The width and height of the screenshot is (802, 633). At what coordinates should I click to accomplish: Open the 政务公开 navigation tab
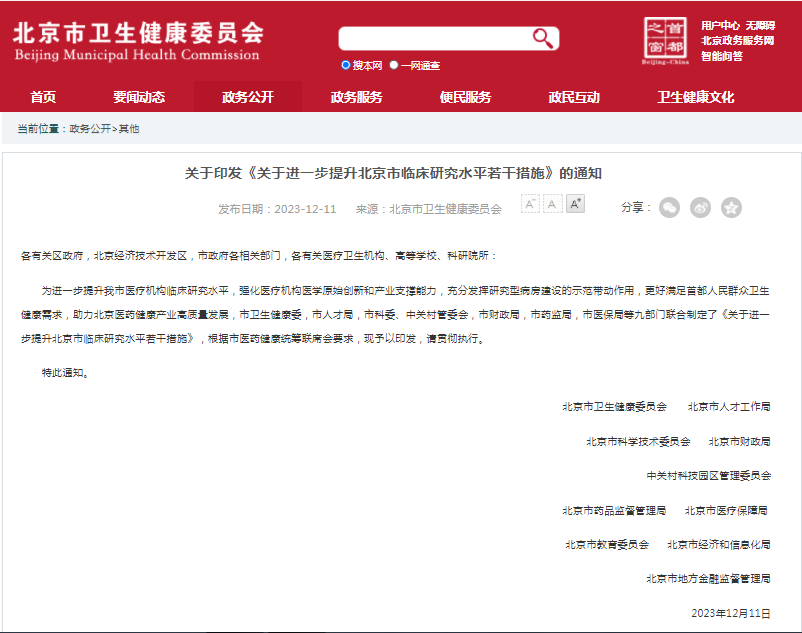click(x=247, y=97)
